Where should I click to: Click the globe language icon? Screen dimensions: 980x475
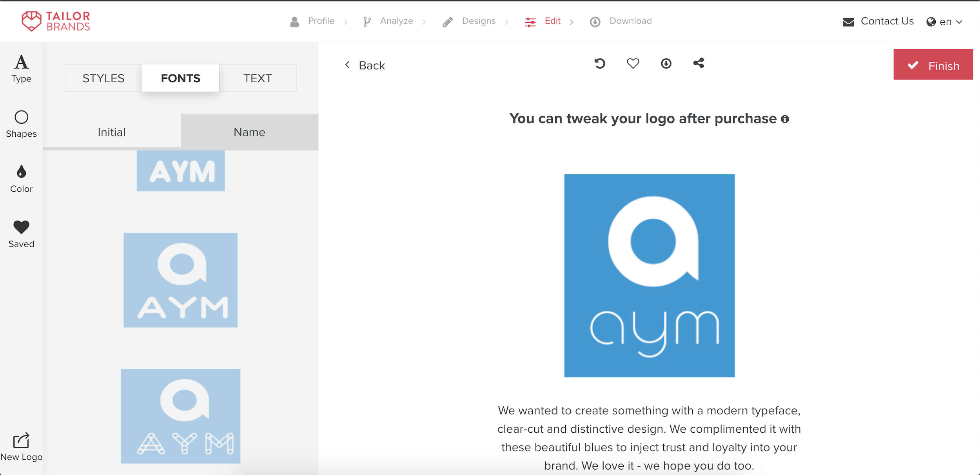tap(931, 22)
